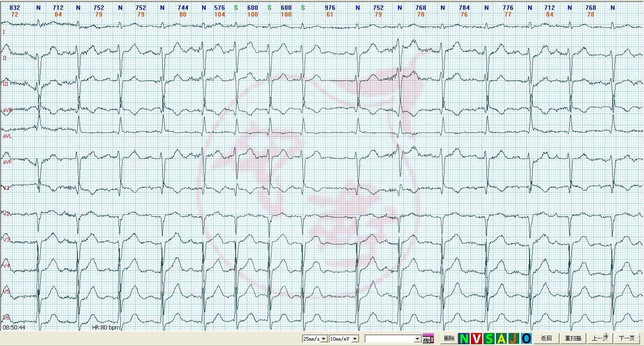Select the N beat label right after interval 976

tap(357, 8)
